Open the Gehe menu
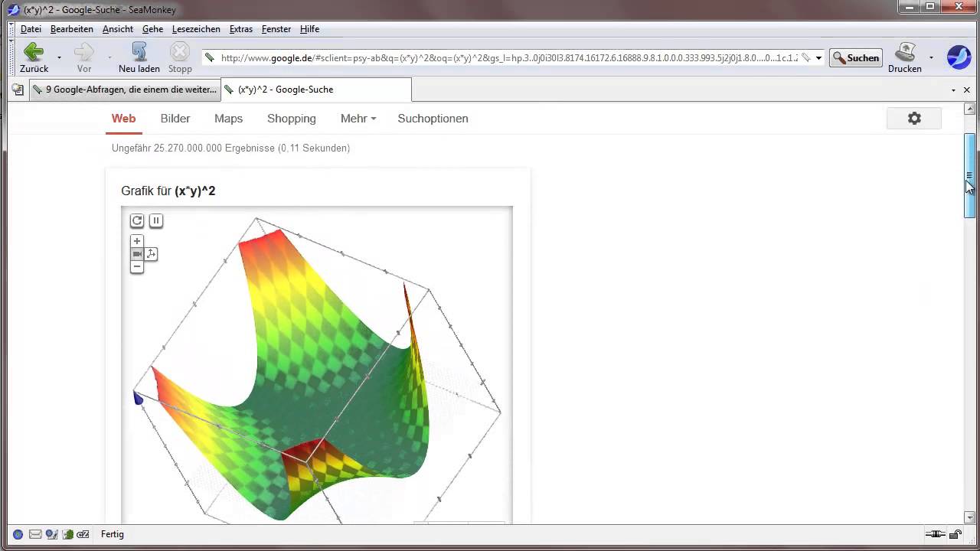Image resolution: width=980 pixels, height=551 pixels. (x=152, y=29)
